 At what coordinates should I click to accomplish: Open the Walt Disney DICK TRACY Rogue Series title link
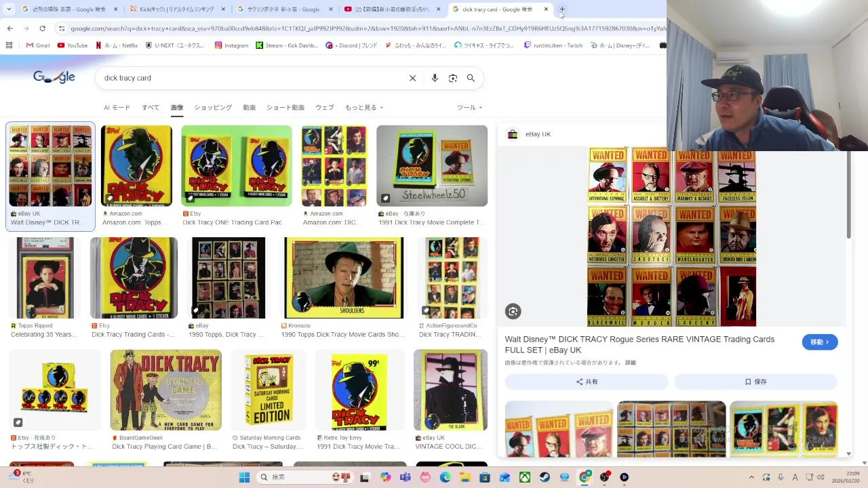(x=639, y=344)
